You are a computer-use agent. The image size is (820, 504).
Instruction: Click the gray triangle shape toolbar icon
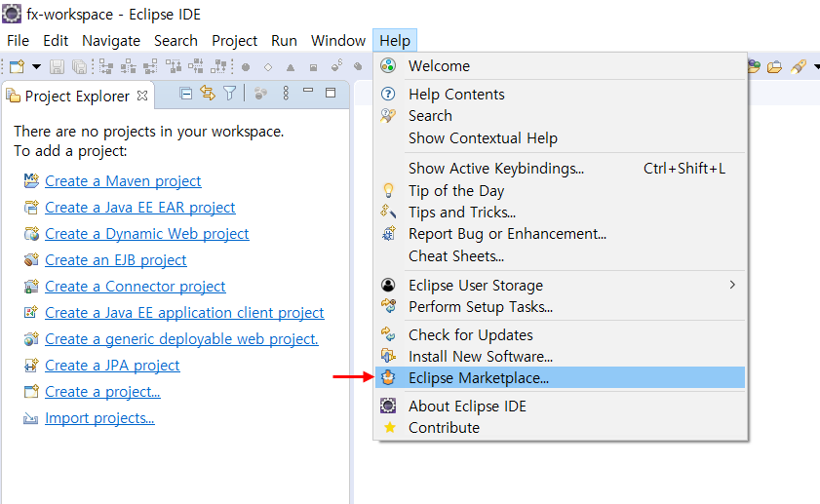click(291, 67)
